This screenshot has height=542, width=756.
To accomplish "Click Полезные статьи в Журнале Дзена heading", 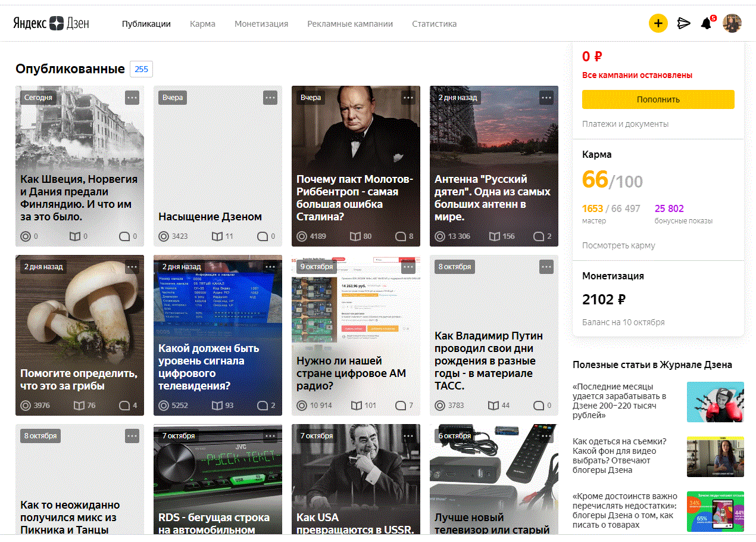I will tap(652, 365).
